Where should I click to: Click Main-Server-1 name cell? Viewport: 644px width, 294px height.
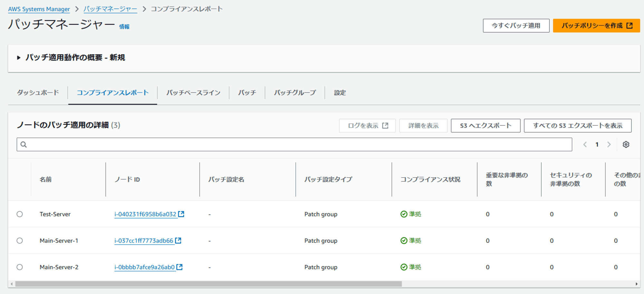pyautogui.click(x=59, y=240)
